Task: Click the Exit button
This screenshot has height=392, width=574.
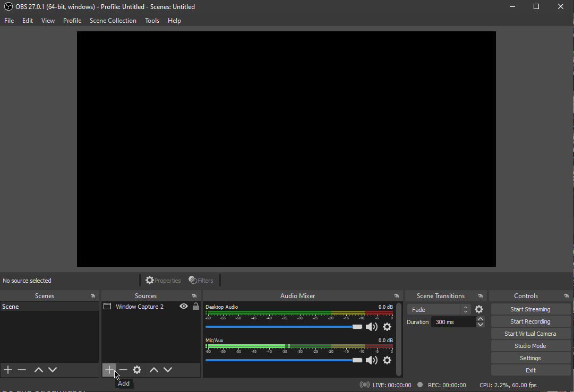Action: click(530, 370)
